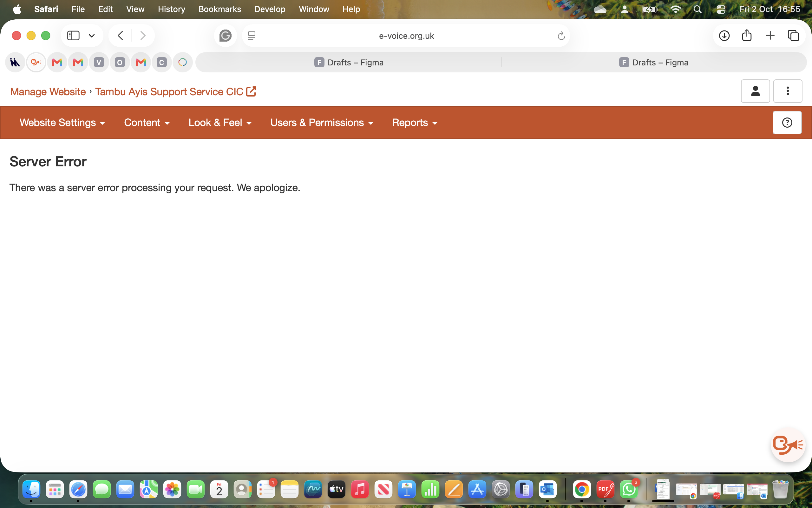
Task: Expand the Reports dropdown
Action: (415, 123)
